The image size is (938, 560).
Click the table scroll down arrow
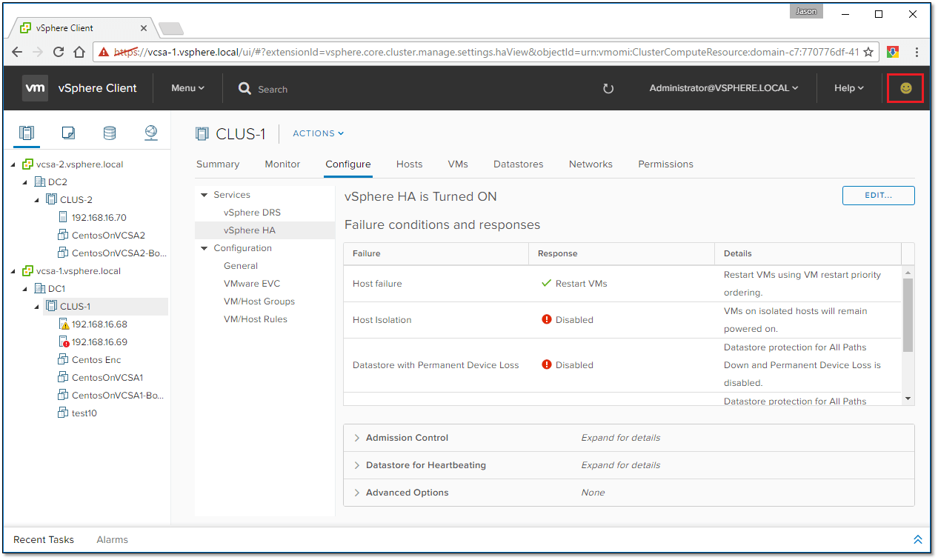pyautogui.click(x=908, y=399)
